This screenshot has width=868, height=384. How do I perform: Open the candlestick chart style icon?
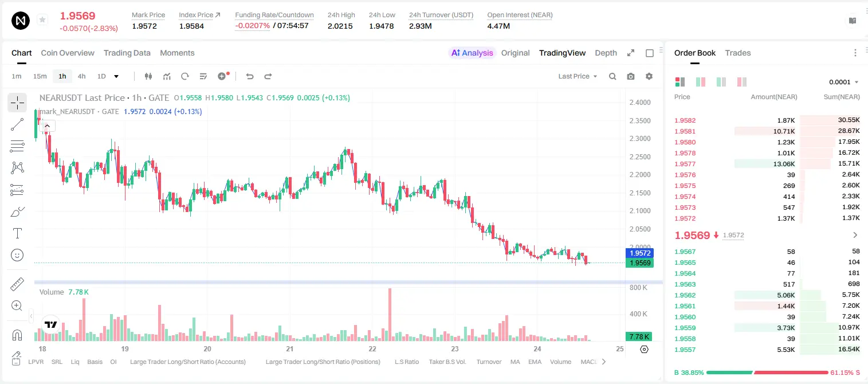(149, 76)
